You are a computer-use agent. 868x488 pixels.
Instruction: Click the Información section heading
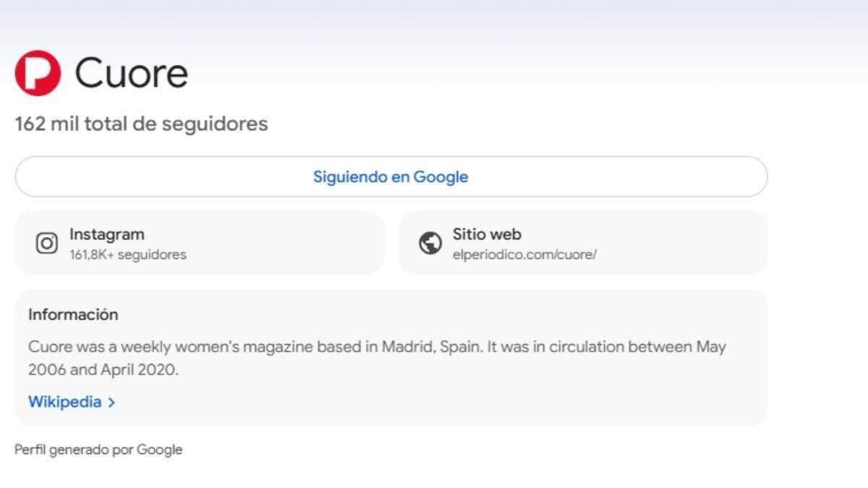(x=73, y=314)
